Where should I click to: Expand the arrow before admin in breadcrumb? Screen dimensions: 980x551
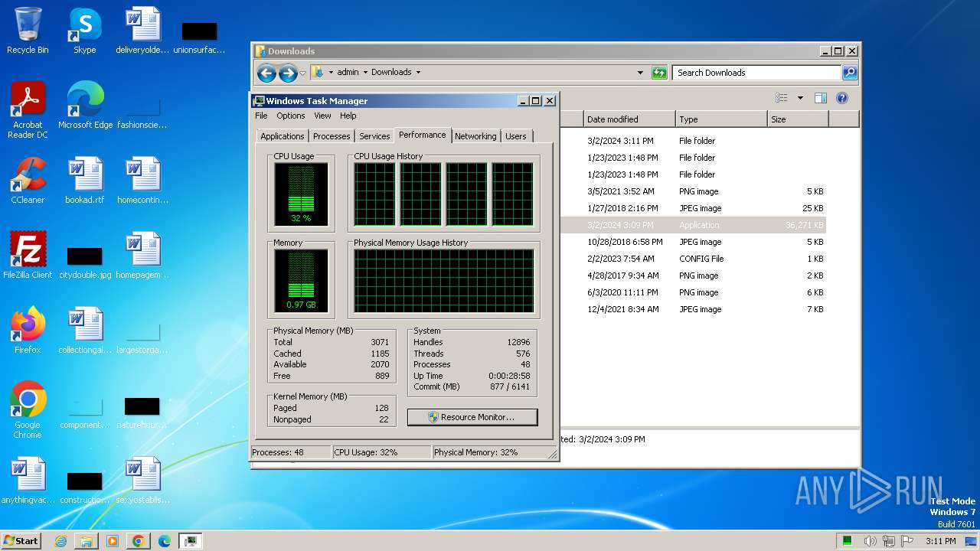[331, 72]
